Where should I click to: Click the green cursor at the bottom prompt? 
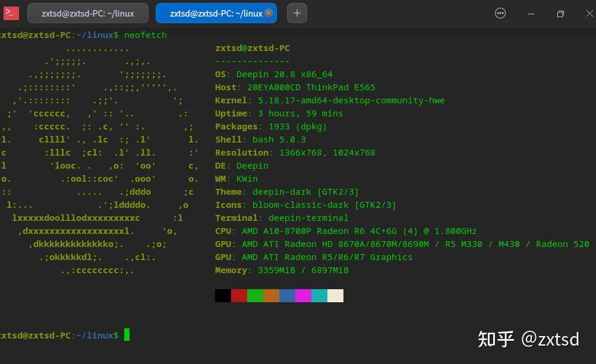pos(127,335)
